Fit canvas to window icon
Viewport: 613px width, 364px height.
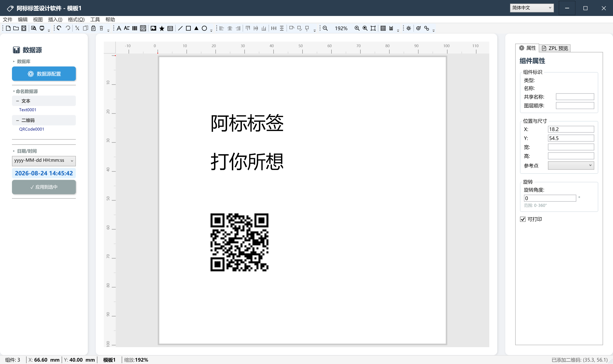pyautogui.click(x=373, y=28)
